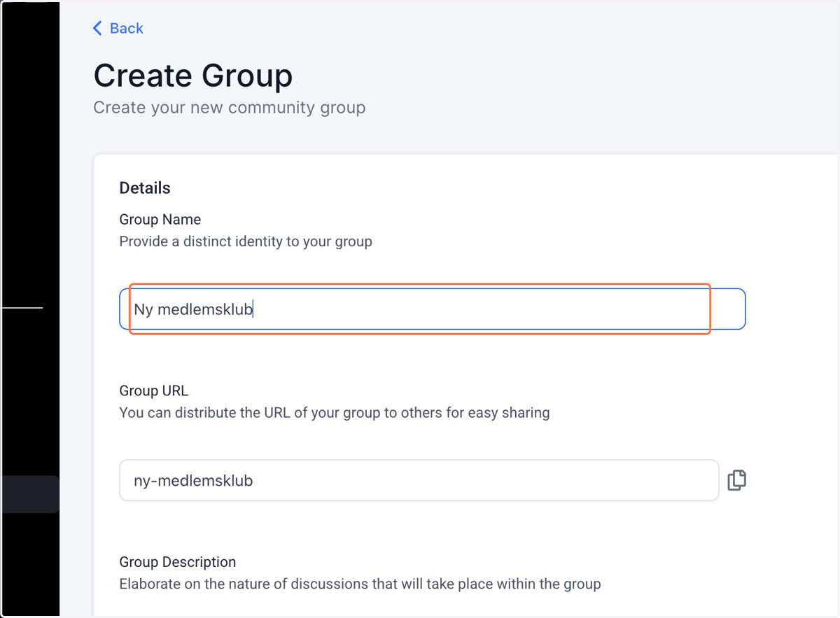Image resolution: width=840 pixels, height=618 pixels.
Task: Click the Group Name label
Action: point(160,219)
